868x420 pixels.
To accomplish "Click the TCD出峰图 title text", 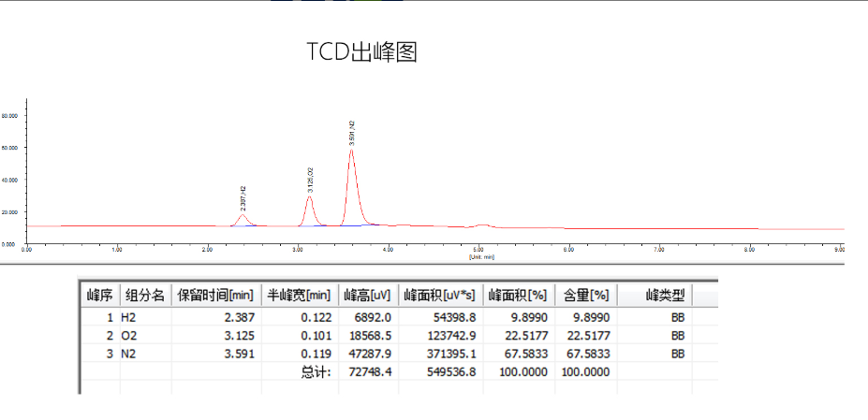I will coord(361,52).
